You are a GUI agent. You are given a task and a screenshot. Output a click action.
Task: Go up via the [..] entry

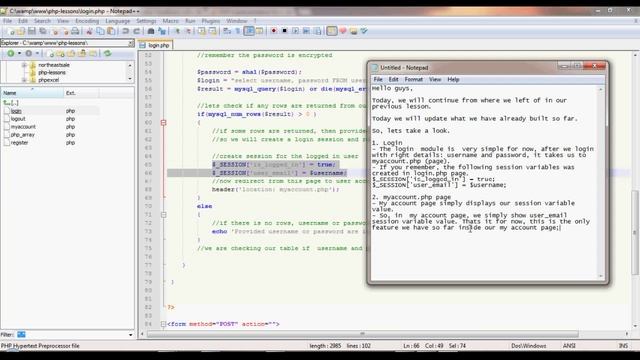coord(11,103)
